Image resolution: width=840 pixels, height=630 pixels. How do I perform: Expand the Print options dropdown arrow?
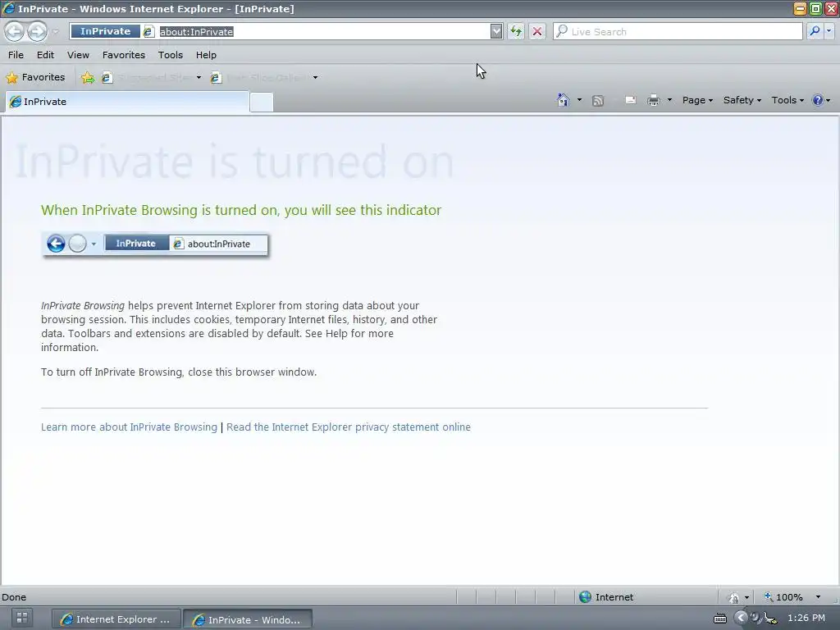[x=669, y=100]
